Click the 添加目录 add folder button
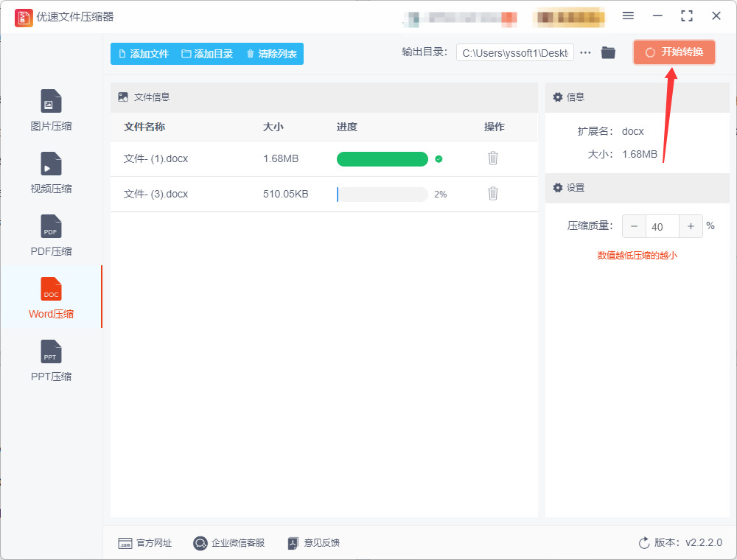737x560 pixels. [207, 54]
